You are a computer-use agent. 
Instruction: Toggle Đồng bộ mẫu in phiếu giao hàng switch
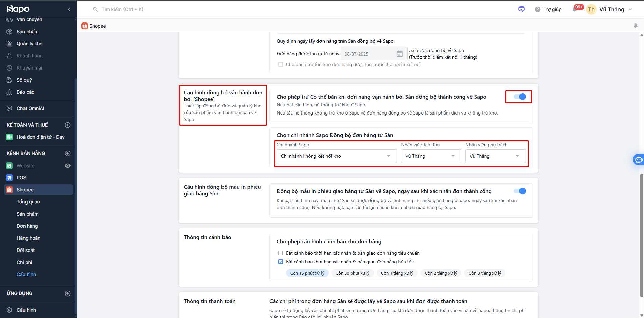pos(520,191)
